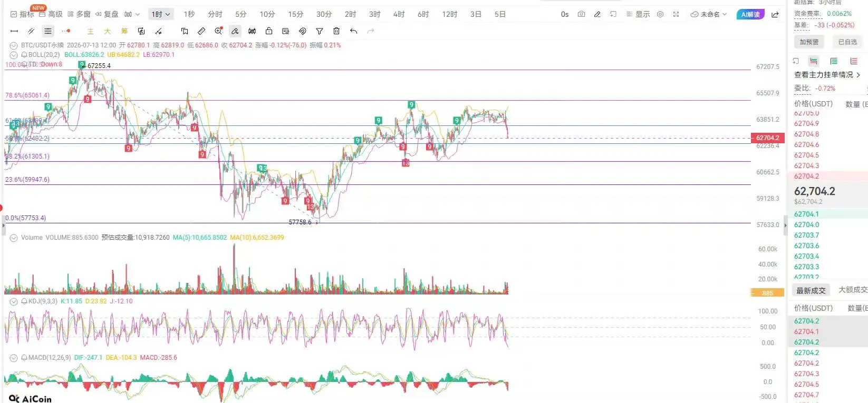Click the current price tag 62704.2 on axis
Screen dimensions: 868x403
click(x=767, y=138)
